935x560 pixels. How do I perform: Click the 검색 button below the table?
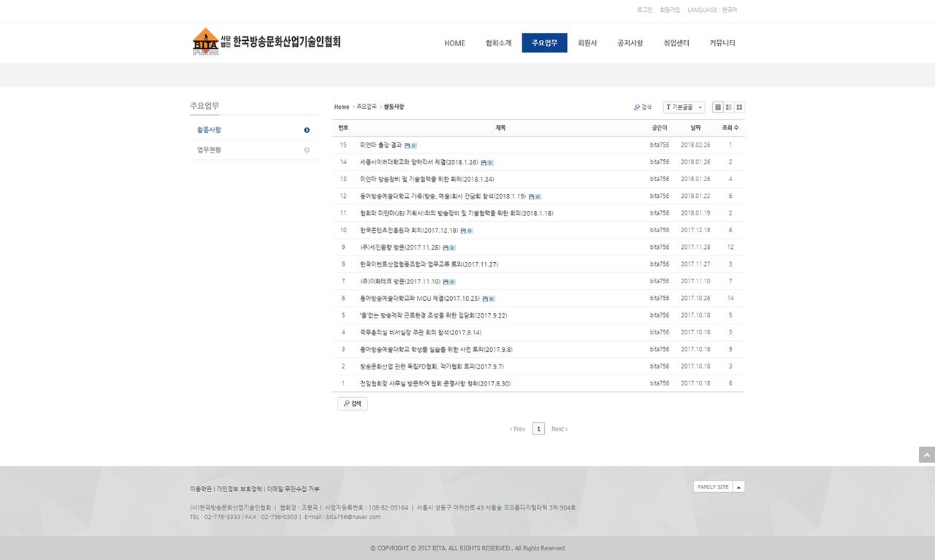352,404
